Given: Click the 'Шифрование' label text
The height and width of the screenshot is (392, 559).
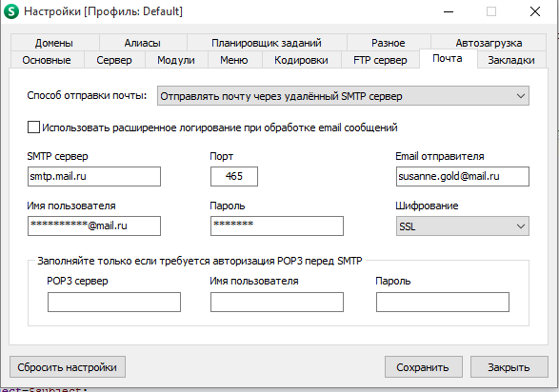Looking at the screenshot, I should pos(427,206).
